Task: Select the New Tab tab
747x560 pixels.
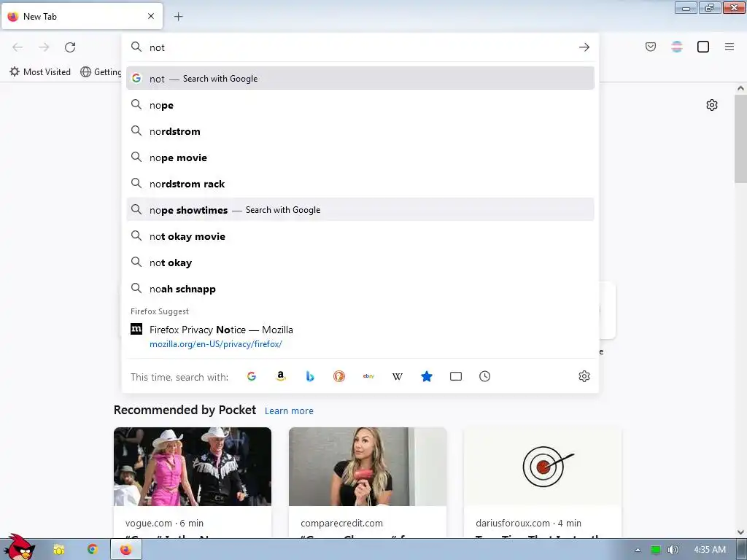Action: (x=82, y=16)
